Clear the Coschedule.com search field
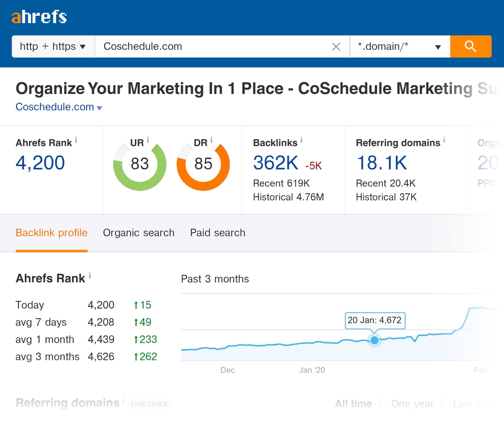The image size is (504, 421). coord(336,47)
